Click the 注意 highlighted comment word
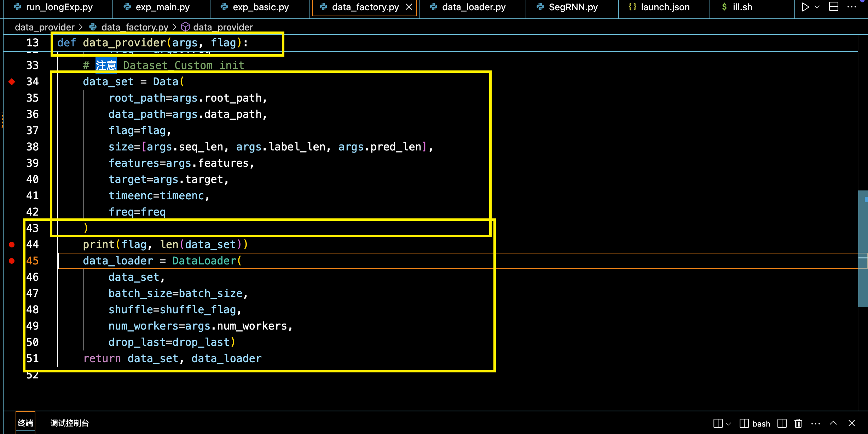 tap(106, 65)
